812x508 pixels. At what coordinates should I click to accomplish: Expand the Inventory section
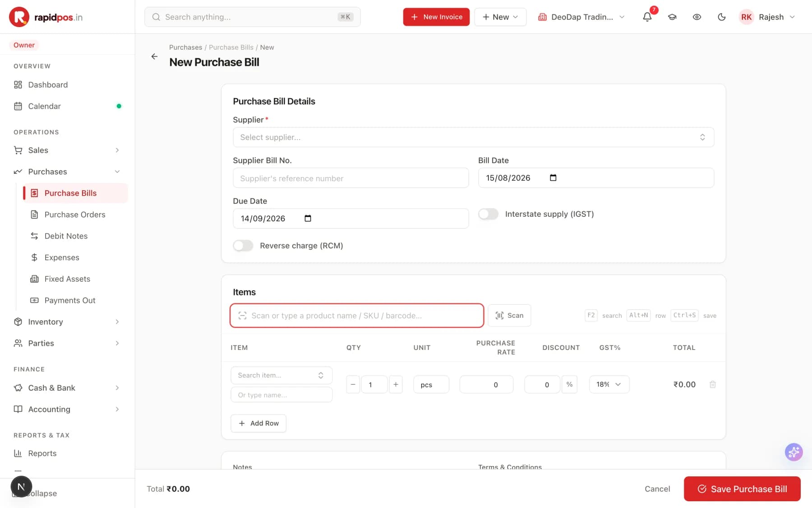pyautogui.click(x=68, y=322)
